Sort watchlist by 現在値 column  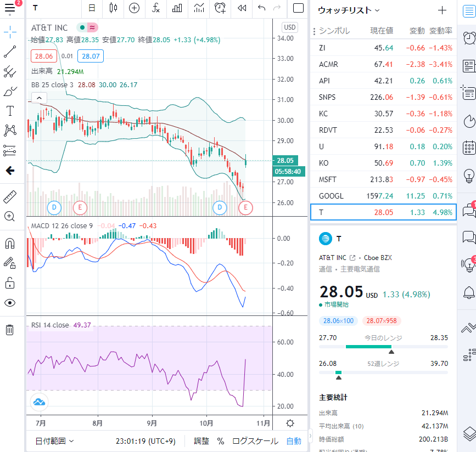pyautogui.click(x=382, y=31)
